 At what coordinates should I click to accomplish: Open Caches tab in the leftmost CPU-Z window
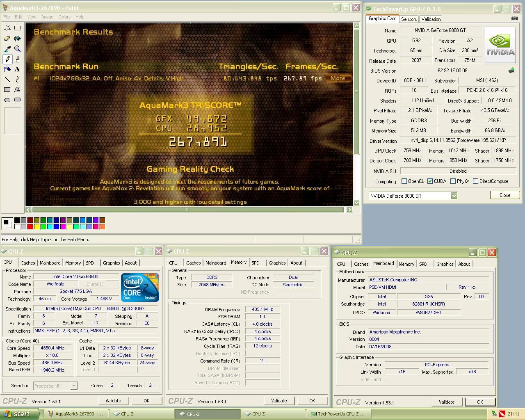tap(28, 263)
